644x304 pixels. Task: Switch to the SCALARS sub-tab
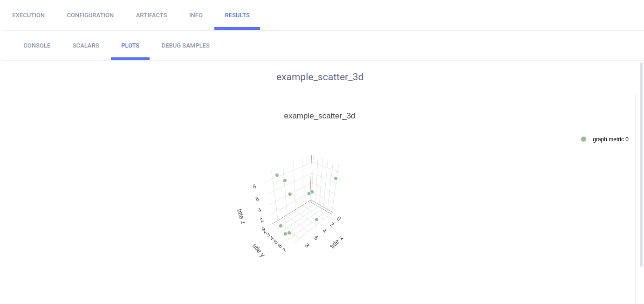(85, 45)
